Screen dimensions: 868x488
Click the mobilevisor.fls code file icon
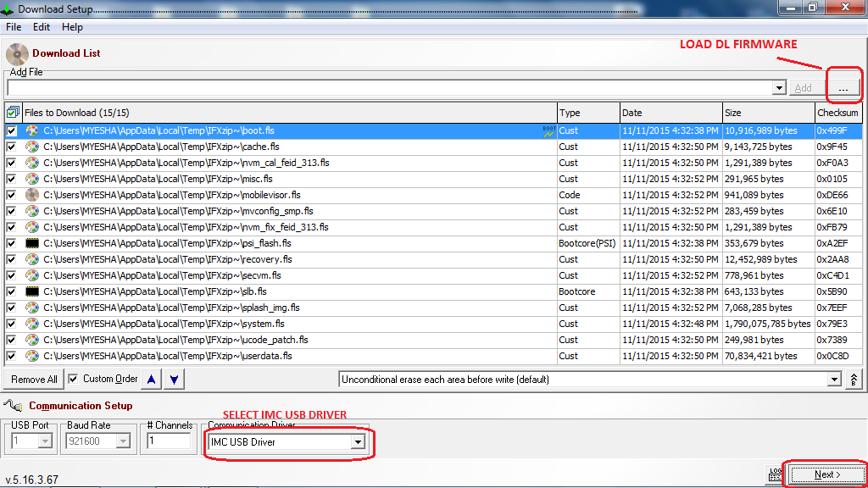pos(32,195)
